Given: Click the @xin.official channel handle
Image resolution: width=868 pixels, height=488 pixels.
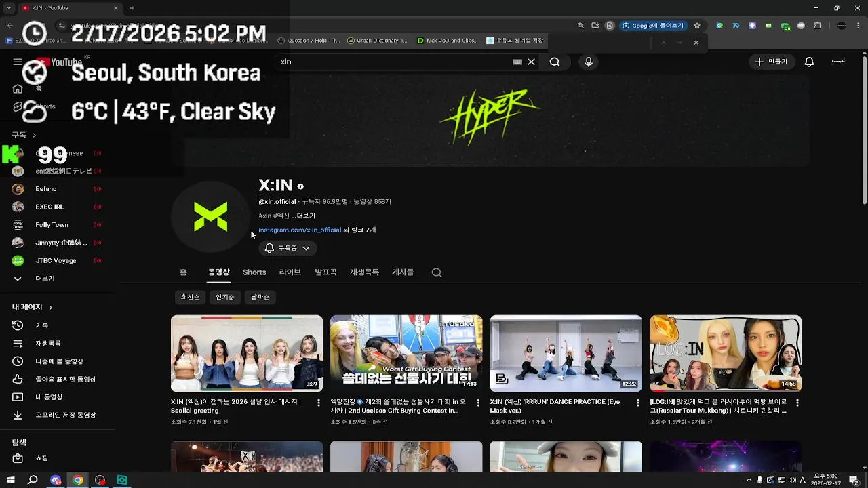Looking at the screenshot, I should point(277,201).
